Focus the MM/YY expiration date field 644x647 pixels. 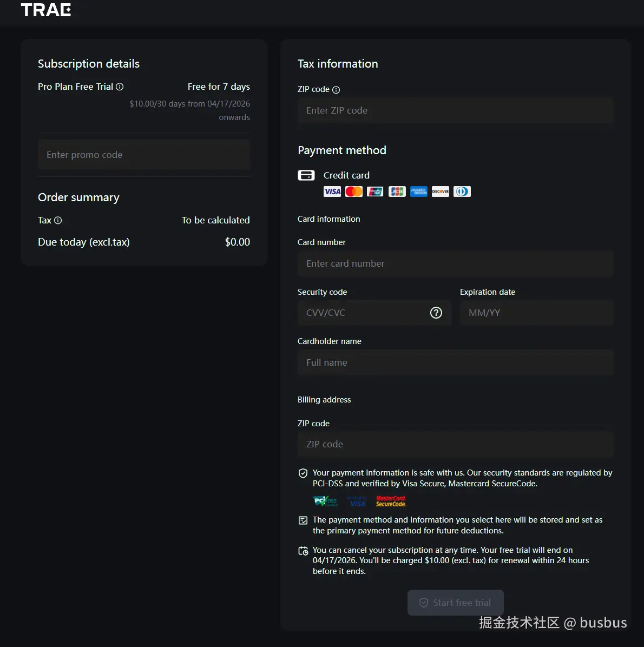tap(536, 313)
